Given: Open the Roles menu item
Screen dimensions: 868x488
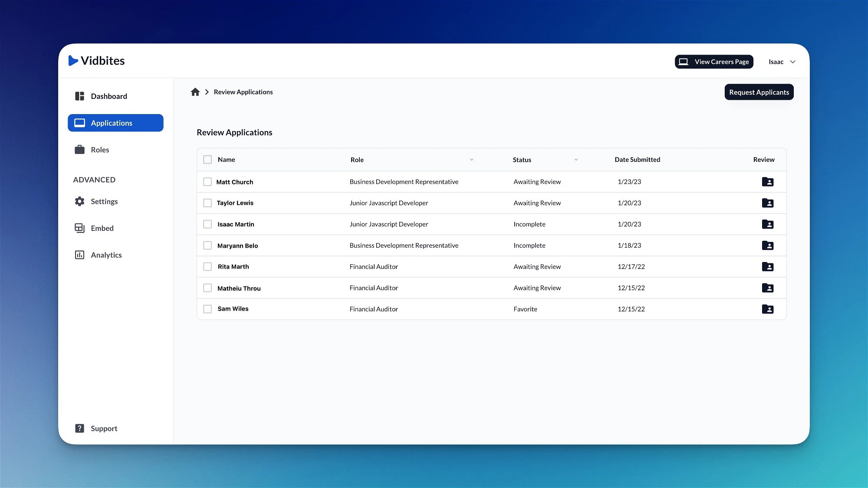Looking at the screenshot, I should click(x=99, y=150).
